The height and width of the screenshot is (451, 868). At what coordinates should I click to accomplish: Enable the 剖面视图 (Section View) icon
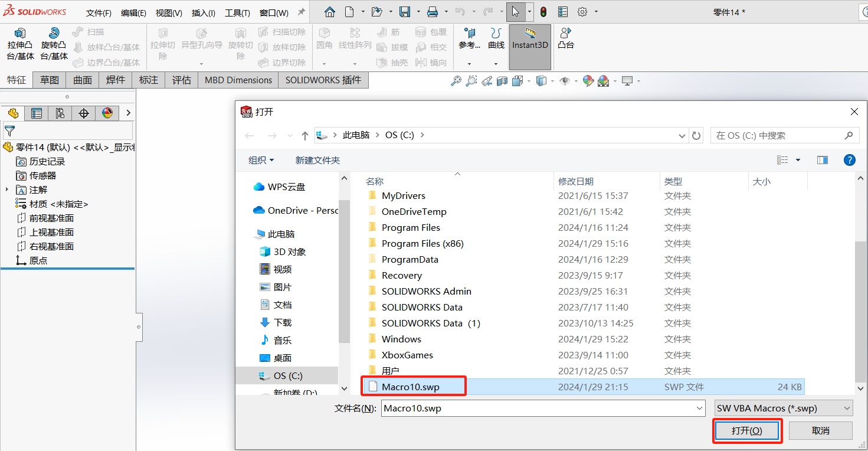click(502, 81)
